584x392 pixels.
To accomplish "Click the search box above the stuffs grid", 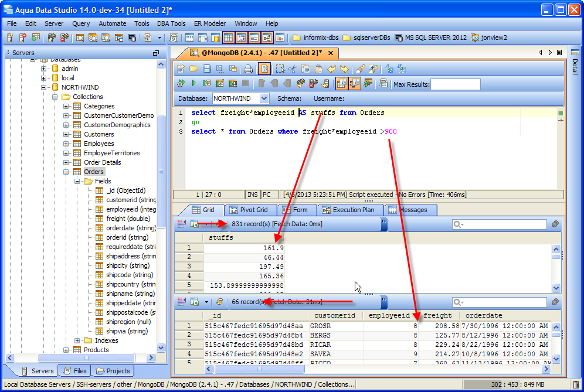I will pyautogui.click(x=500, y=224).
